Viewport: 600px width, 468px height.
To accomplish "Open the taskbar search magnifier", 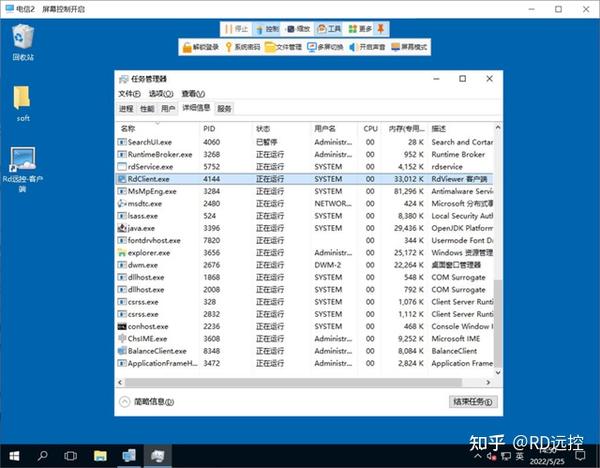I will (x=42, y=456).
